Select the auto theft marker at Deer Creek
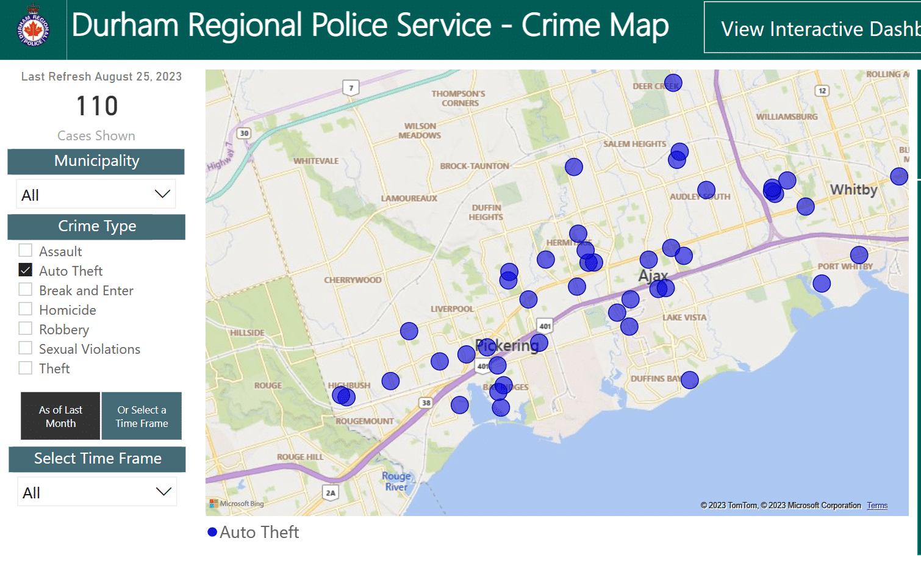This screenshot has width=921, height=588. pyautogui.click(x=673, y=83)
